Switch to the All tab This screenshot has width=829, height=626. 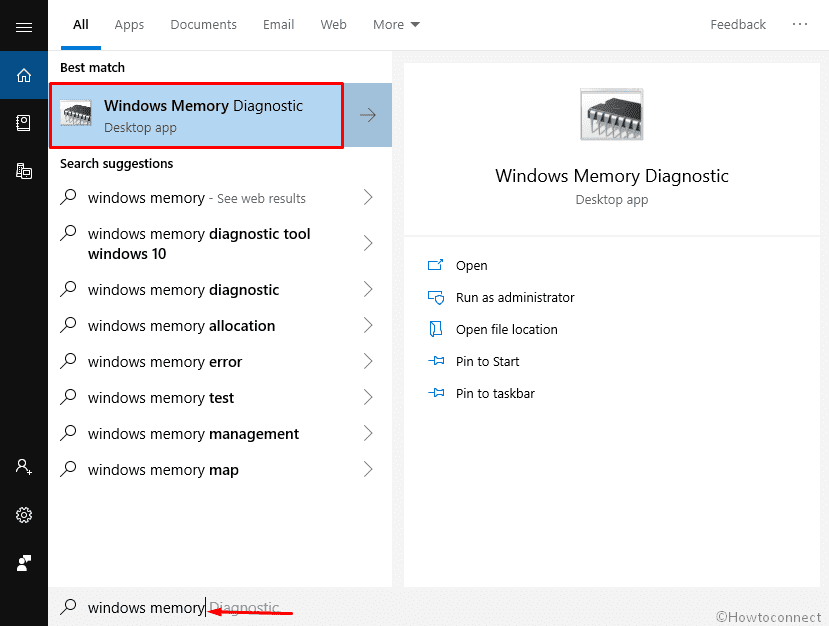coord(80,24)
